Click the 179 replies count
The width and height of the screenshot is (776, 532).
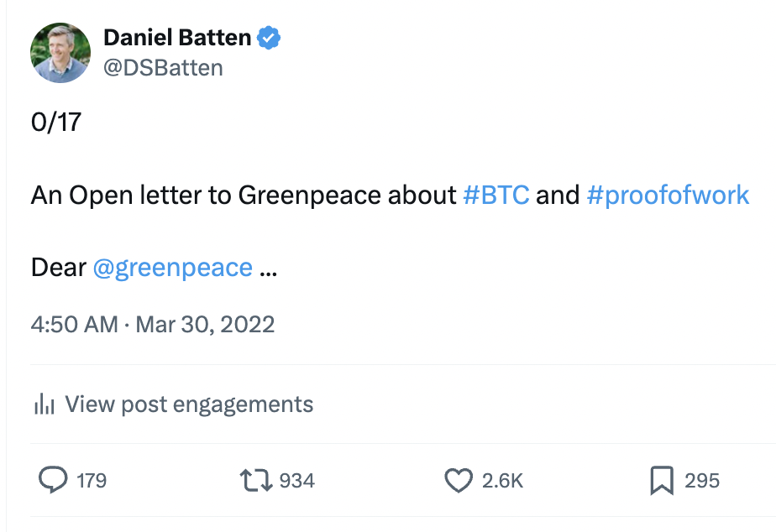(92, 480)
